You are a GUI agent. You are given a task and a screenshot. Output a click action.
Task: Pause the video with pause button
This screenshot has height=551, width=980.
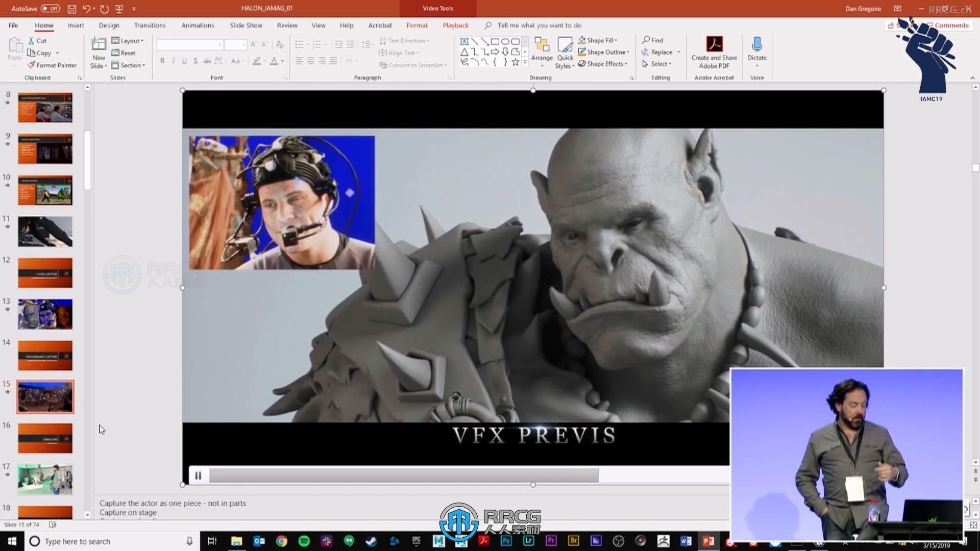pyautogui.click(x=198, y=475)
